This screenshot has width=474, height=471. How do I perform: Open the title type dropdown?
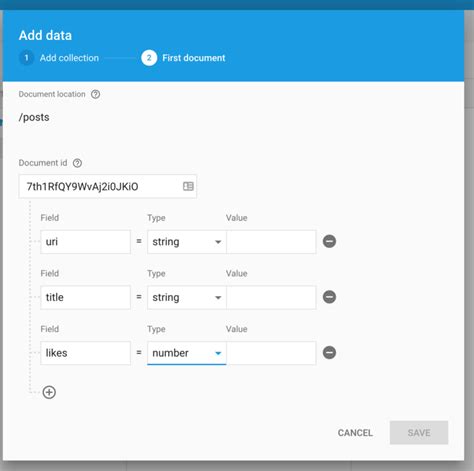tap(187, 297)
